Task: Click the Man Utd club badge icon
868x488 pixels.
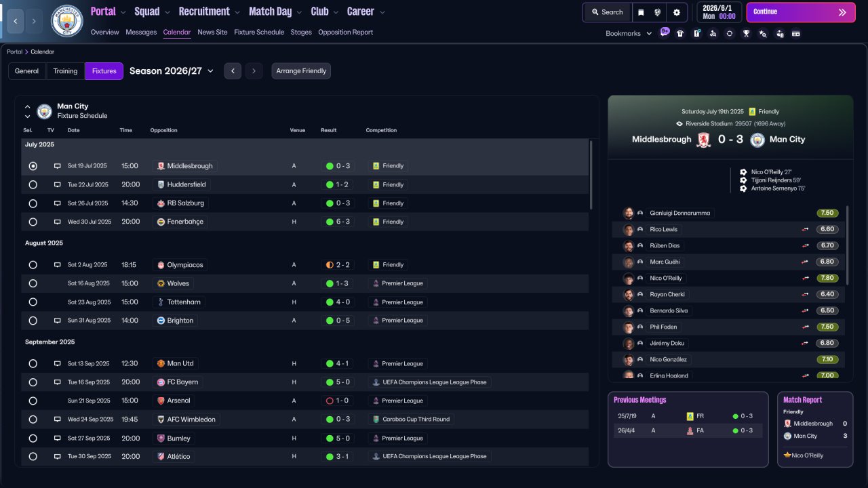Action: click(x=161, y=364)
